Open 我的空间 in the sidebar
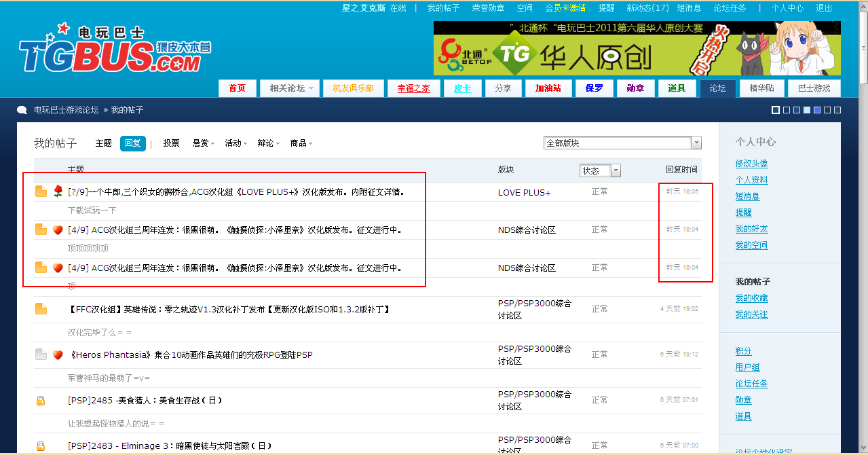 point(752,245)
